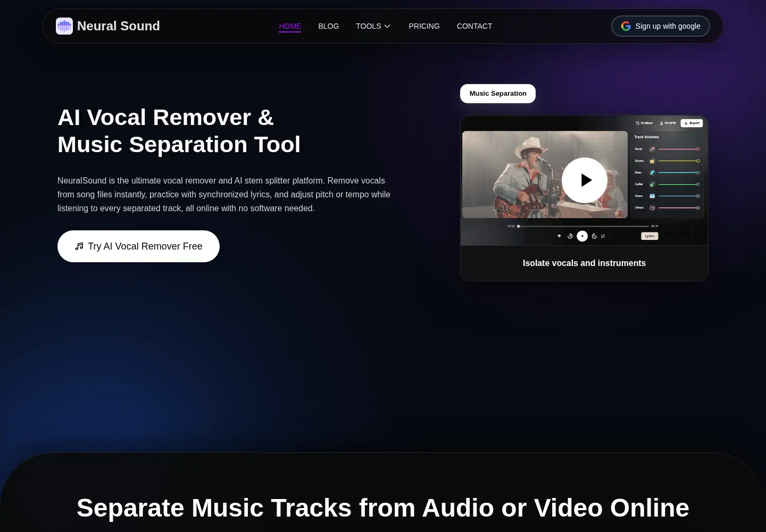Click the playback progress bar
This screenshot has width=766, height=532.
(584, 226)
